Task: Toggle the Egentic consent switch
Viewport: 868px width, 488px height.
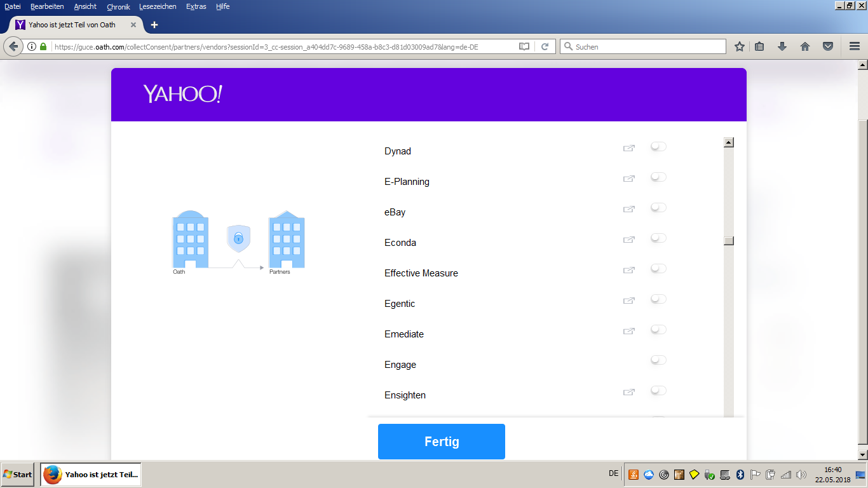Action: point(658,299)
